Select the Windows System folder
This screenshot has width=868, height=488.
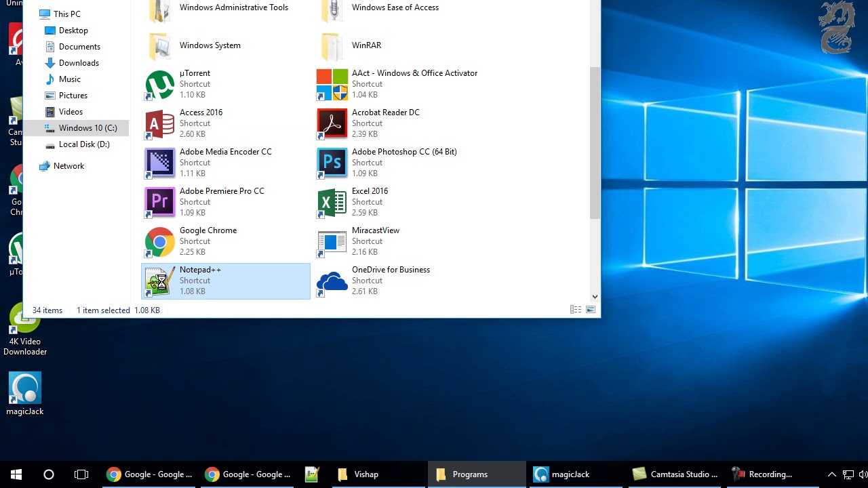pos(226,45)
